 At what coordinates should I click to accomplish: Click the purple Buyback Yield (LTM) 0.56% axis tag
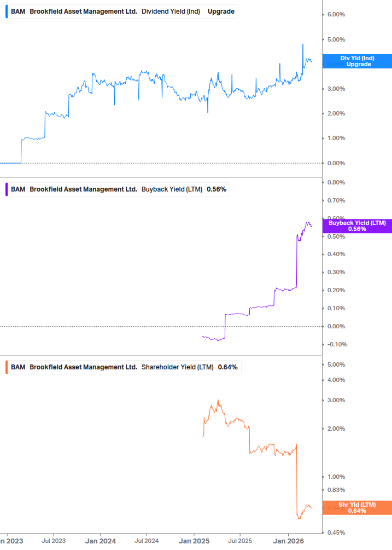[358, 226]
